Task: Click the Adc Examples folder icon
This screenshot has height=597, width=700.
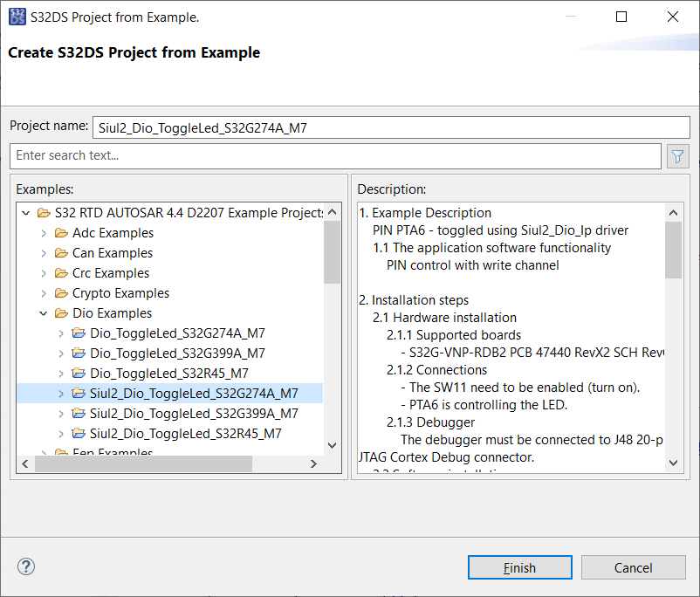Action: [60, 233]
